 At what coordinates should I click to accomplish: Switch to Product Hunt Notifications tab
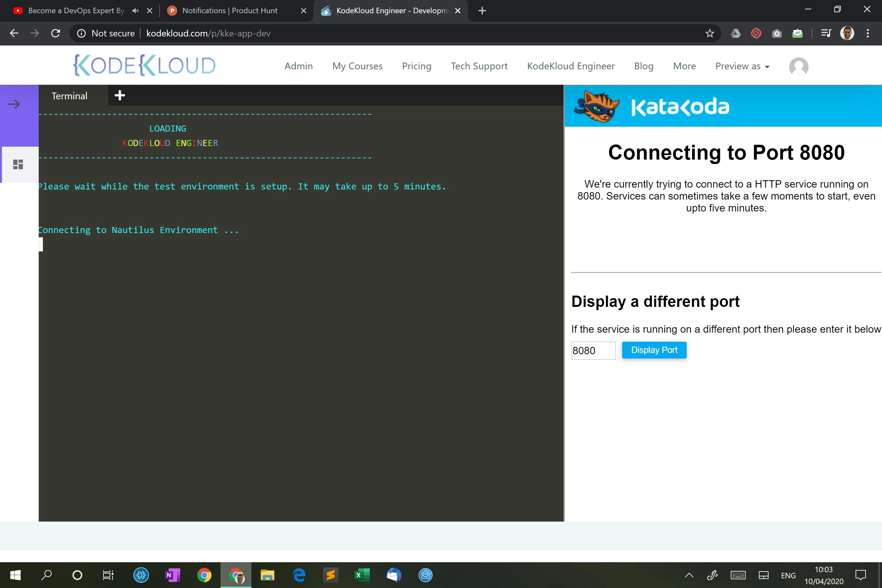[x=230, y=11]
